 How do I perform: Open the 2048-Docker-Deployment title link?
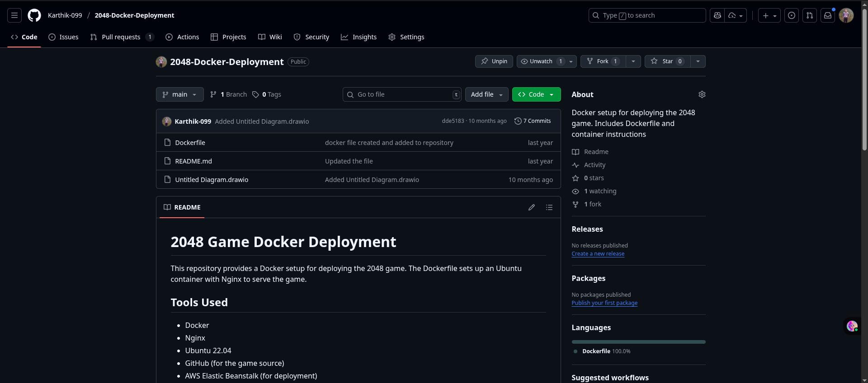point(227,62)
